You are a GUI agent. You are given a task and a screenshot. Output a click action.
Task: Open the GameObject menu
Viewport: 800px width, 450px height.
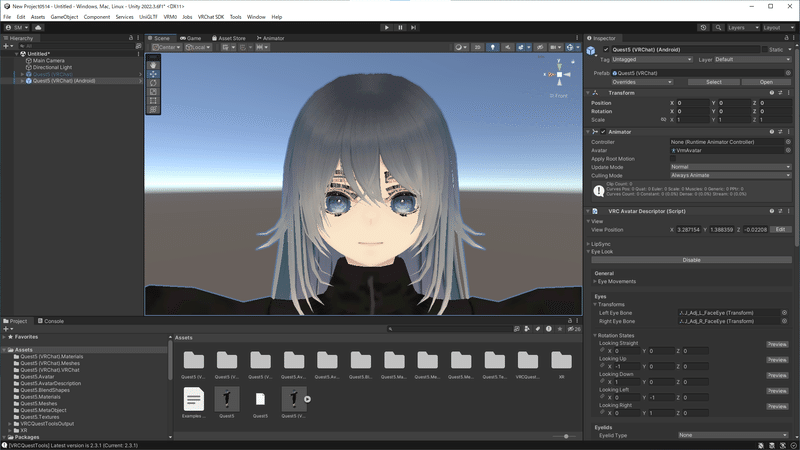(x=64, y=17)
